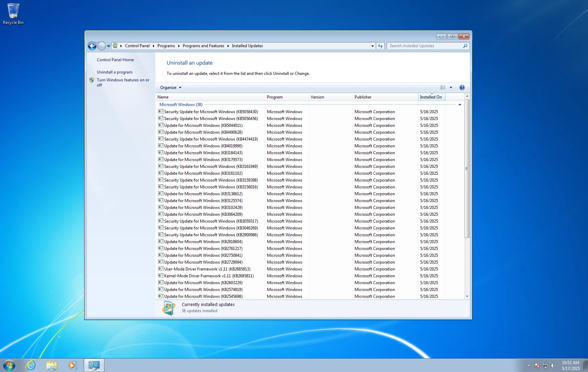Click the search magnifier icon
This screenshot has width=588, height=372.
[465, 46]
